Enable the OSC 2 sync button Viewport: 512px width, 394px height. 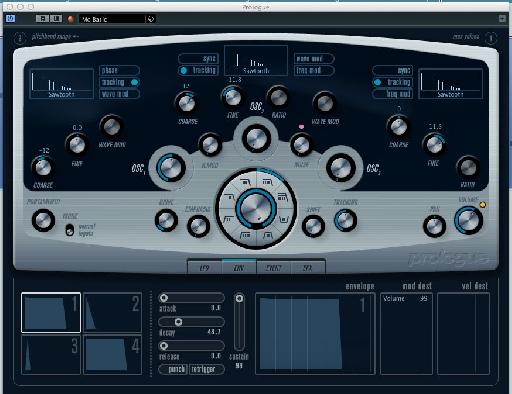pyautogui.click(x=198, y=58)
